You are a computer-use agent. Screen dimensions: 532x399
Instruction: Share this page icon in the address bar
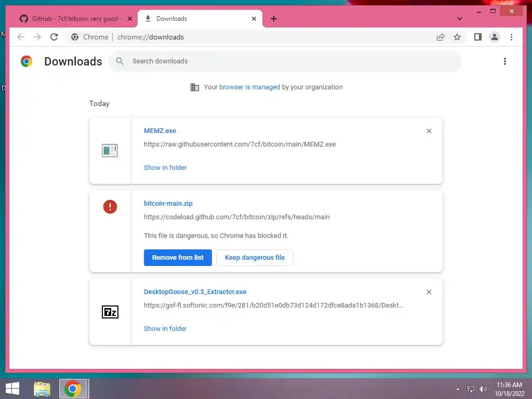[441, 37]
